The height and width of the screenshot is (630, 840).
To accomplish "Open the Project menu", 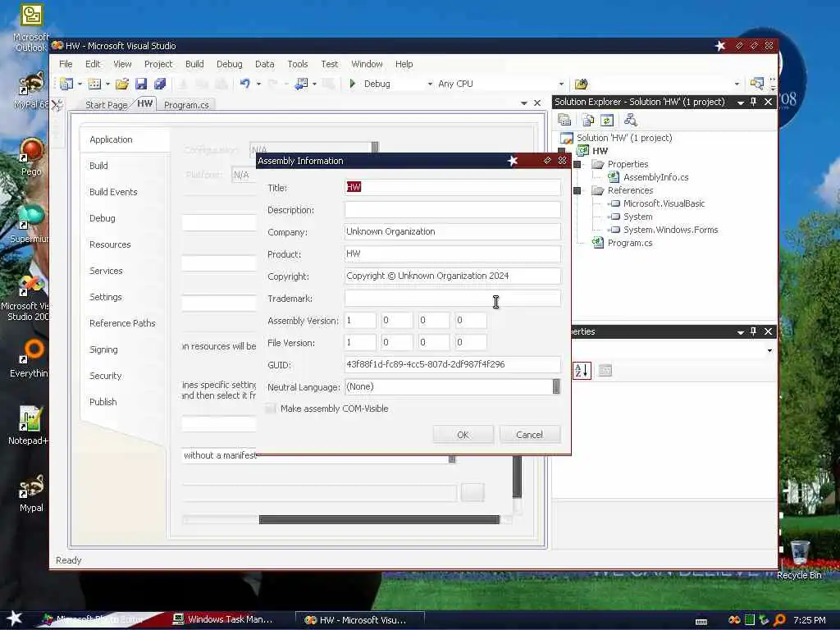I will pyautogui.click(x=158, y=64).
